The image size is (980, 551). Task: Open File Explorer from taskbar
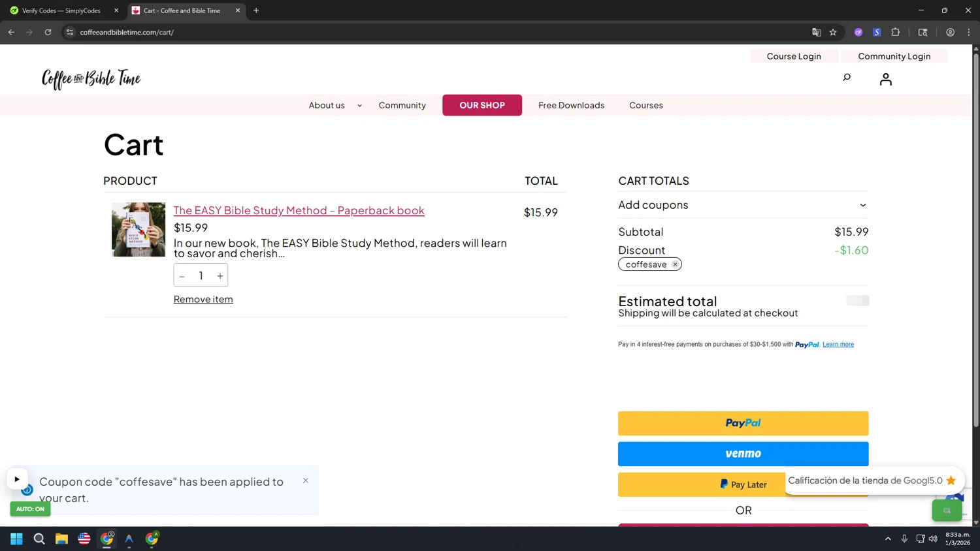[x=61, y=539]
